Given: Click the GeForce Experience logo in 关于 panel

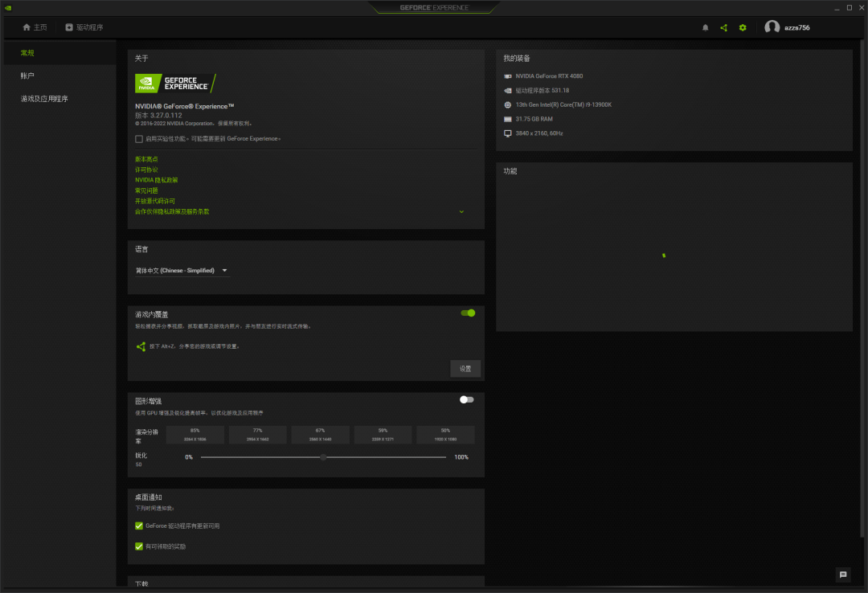Looking at the screenshot, I should pyautogui.click(x=175, y=84).
